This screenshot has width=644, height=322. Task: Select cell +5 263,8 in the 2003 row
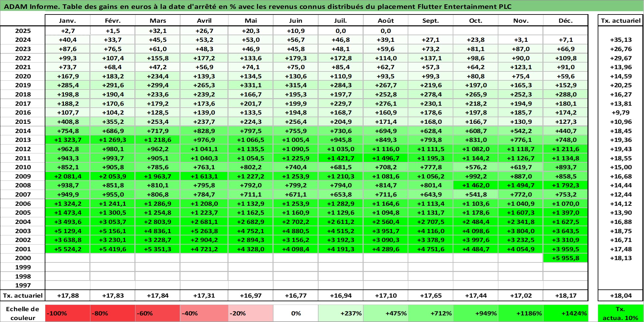204,231
